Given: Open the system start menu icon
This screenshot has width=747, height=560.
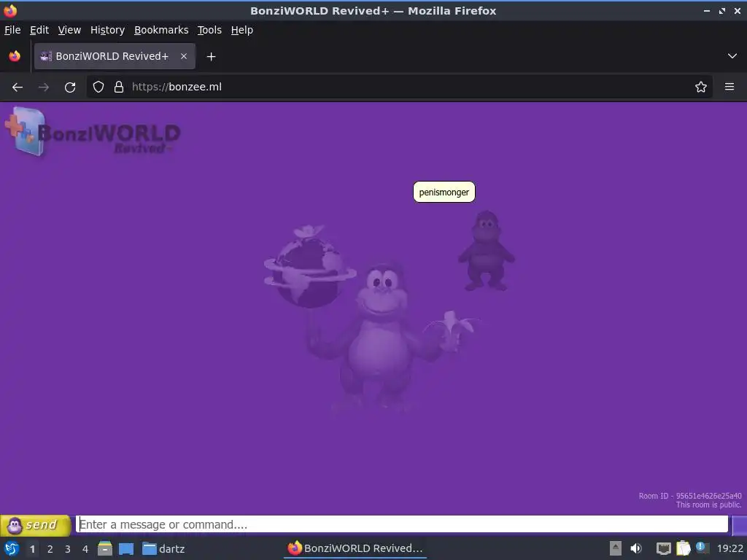Looking at the screenshot, I should tap(12, 549).
